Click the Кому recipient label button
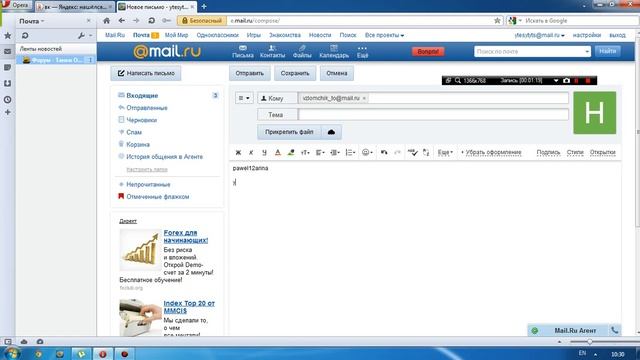 point(277,98)
